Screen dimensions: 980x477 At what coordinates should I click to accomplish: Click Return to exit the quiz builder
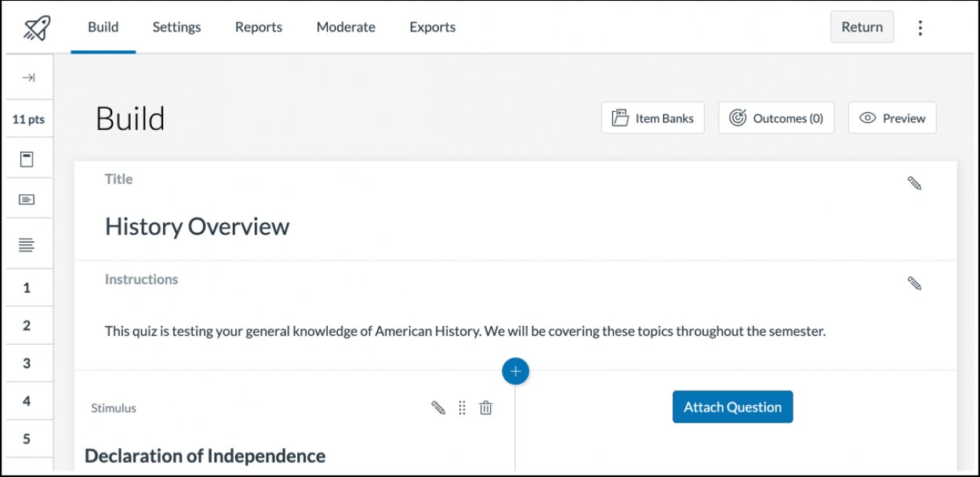click(862, 27)
